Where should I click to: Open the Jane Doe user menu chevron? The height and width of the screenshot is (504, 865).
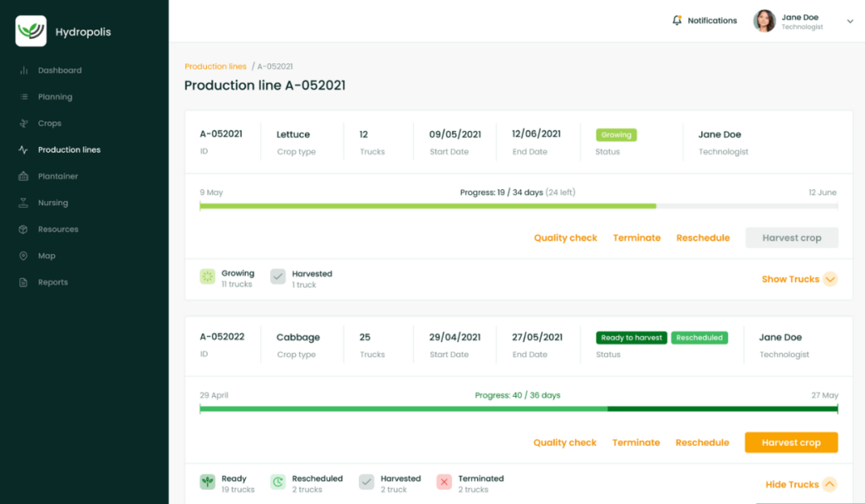[850, 22]
